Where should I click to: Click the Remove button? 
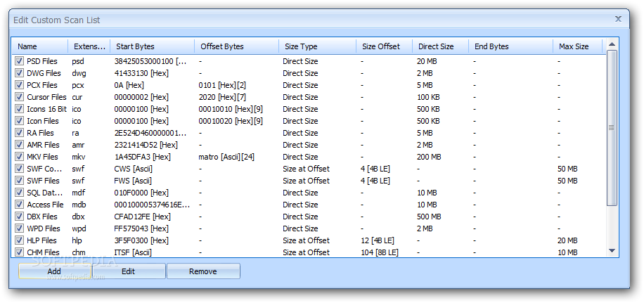(x=203, y=271)
